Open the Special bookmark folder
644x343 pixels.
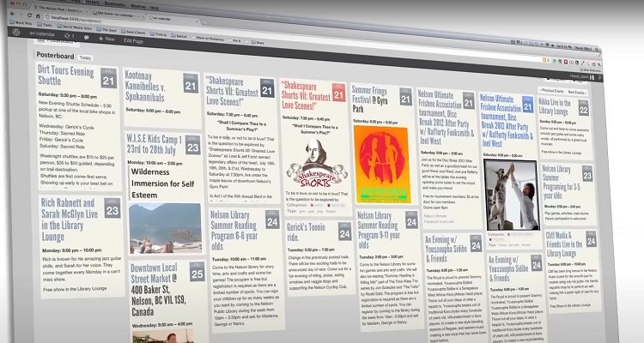tap(179, 36)
